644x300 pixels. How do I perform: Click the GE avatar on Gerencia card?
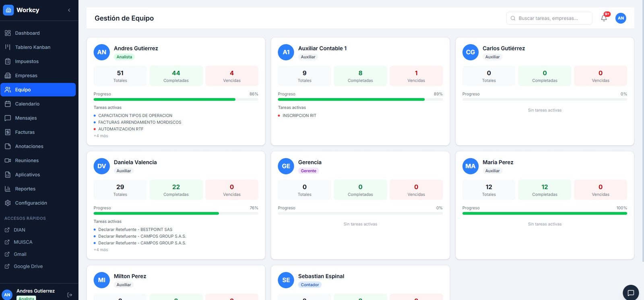tap(286, 166)
